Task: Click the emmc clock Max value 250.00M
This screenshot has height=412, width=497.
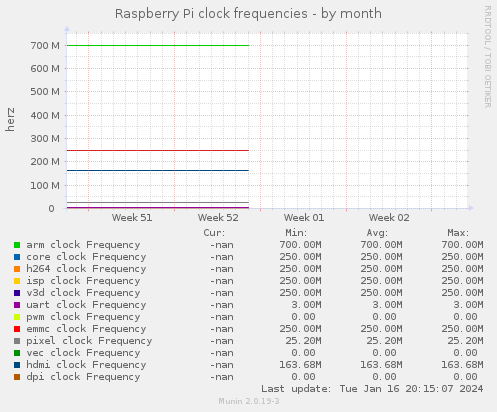Action: click(462, 329)
